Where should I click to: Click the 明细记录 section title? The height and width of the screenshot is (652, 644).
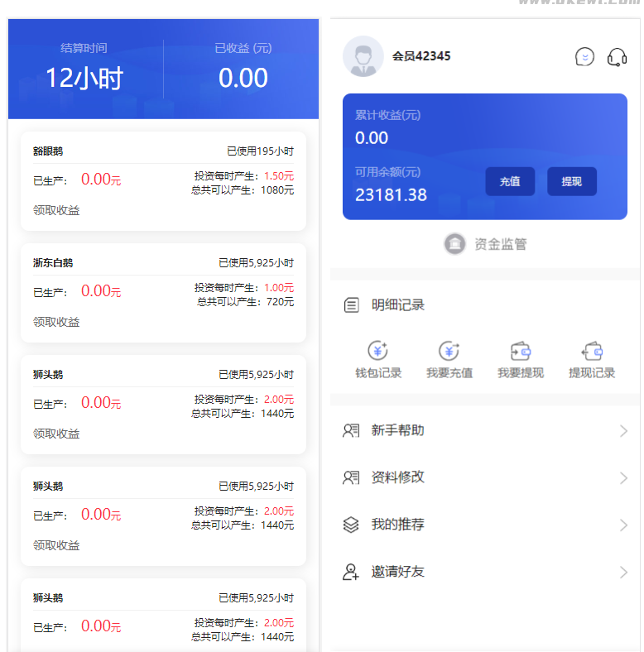tap(397, 304)
